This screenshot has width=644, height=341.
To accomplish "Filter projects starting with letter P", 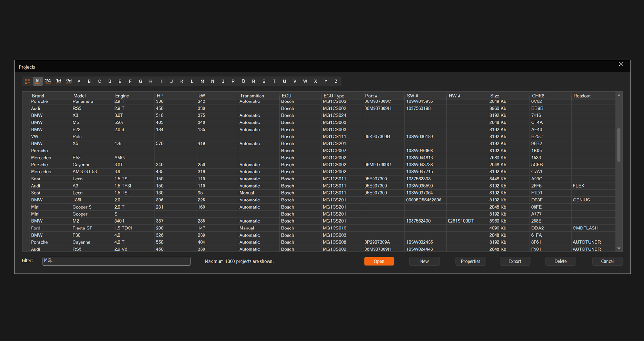I will pyautogui.click(x=233, y=81).
